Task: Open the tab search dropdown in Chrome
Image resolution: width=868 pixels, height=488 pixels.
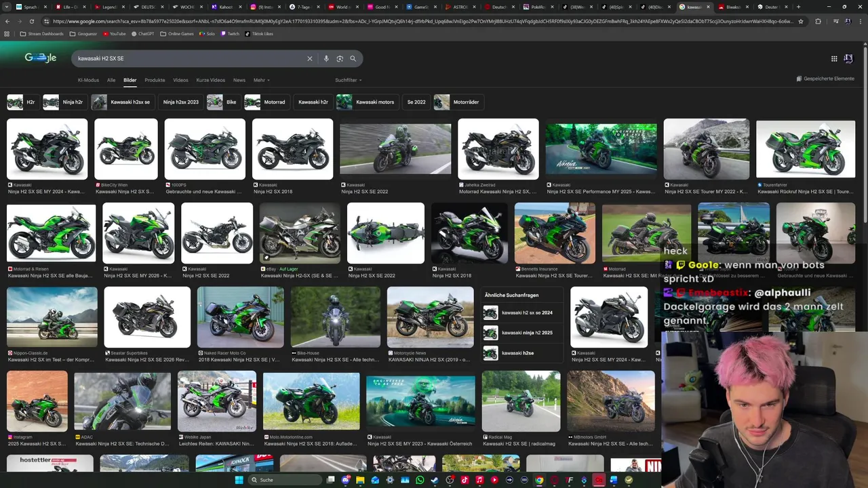Action: tap(8, 7)
